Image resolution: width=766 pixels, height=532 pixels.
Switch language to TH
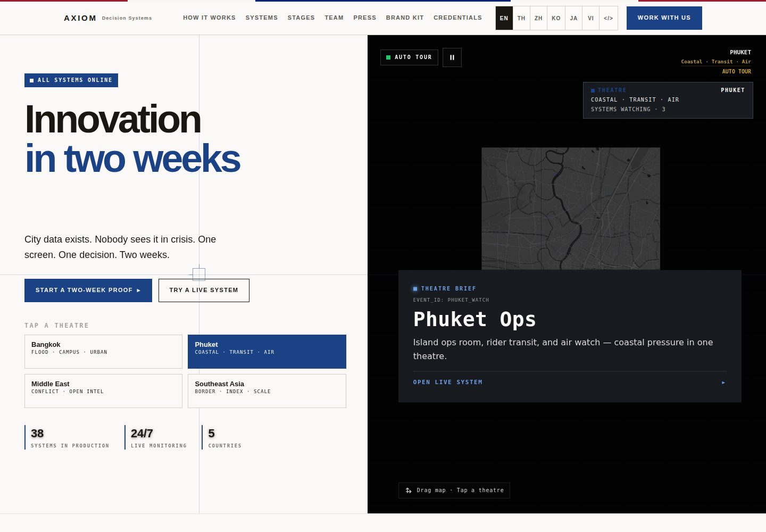521,18
